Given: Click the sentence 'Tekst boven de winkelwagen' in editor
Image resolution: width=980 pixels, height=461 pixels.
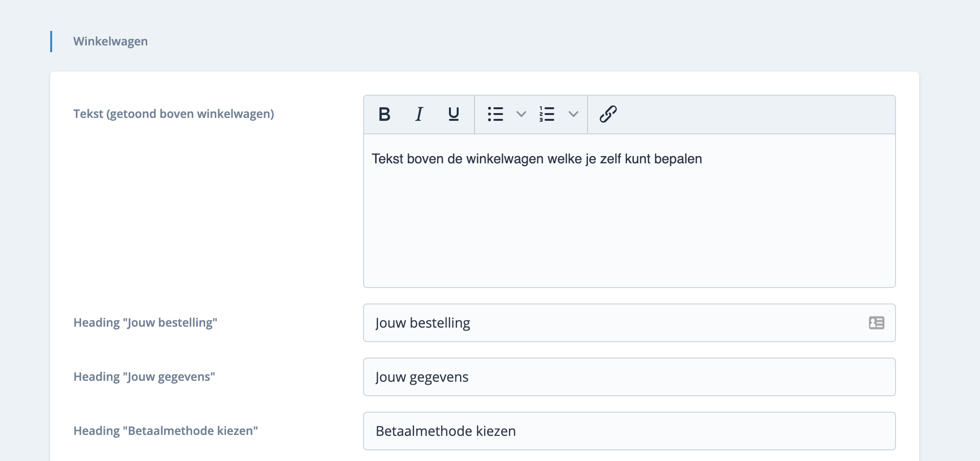Looking at the screenshot, I should (x=536, y=159).
